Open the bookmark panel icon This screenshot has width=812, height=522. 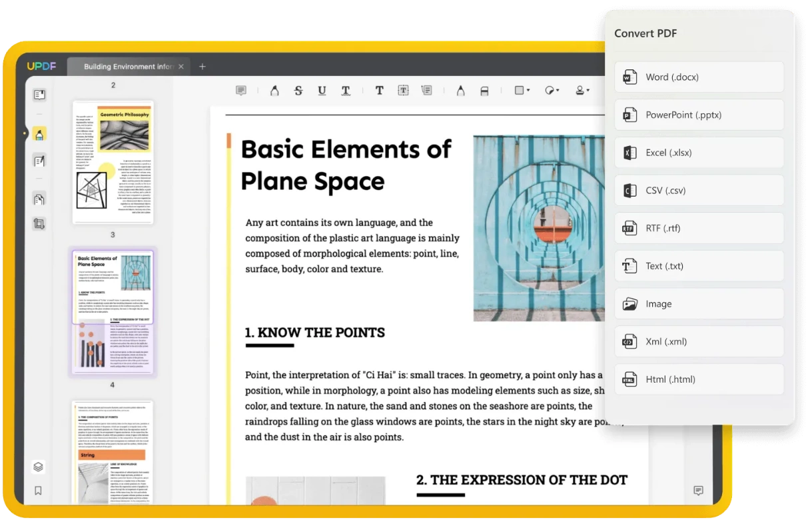pyautogui.click(x=38, y=491)
